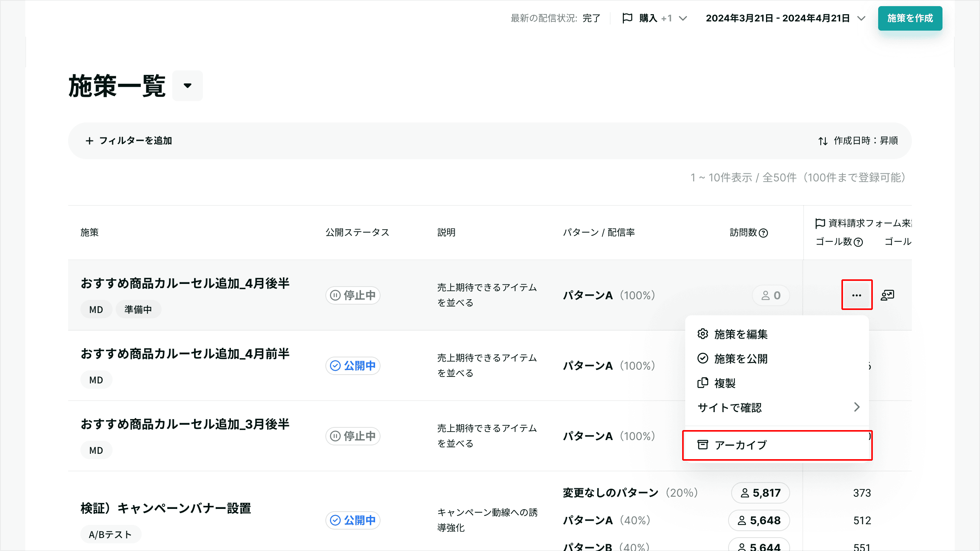Select 複製 in the context menu
This screenshot has height=551, width=980.
777,383
